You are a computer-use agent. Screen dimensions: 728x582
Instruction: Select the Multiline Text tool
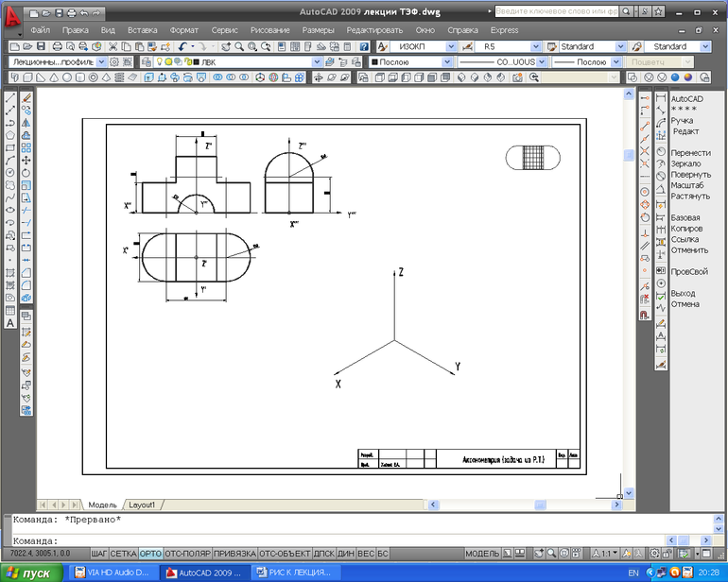tap(10, 323)
